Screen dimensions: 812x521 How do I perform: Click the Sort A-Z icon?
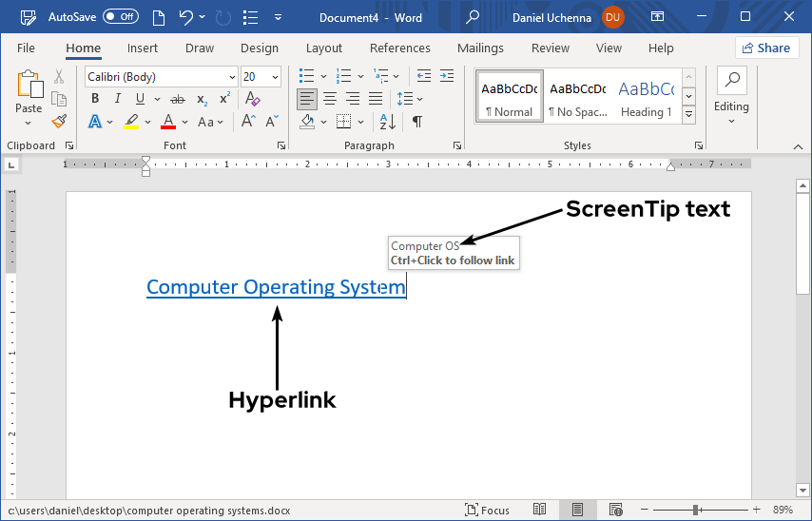[x=388, y=122]
